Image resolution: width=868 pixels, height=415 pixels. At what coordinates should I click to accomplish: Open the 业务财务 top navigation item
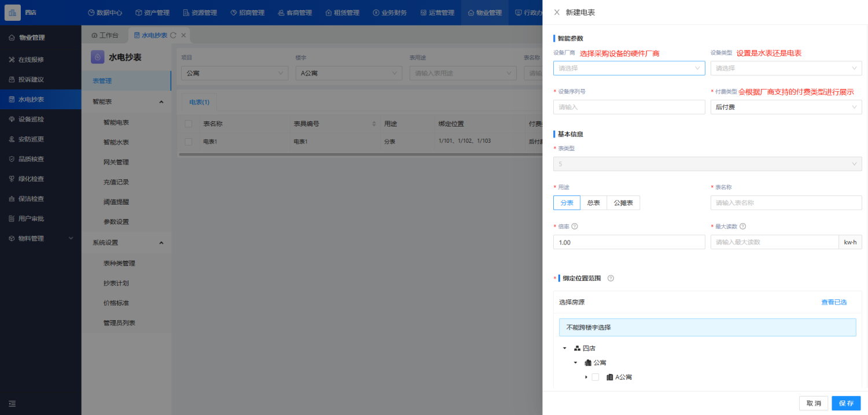[x=389, y=13]
